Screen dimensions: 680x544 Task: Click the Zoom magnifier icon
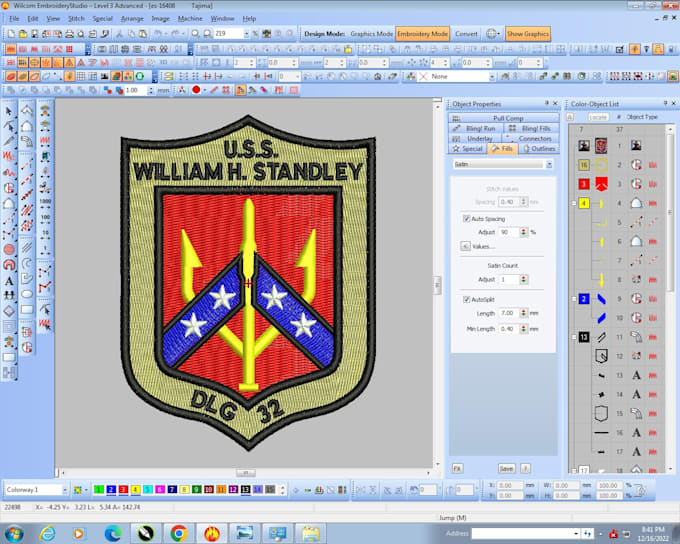(x=196, y=34)
